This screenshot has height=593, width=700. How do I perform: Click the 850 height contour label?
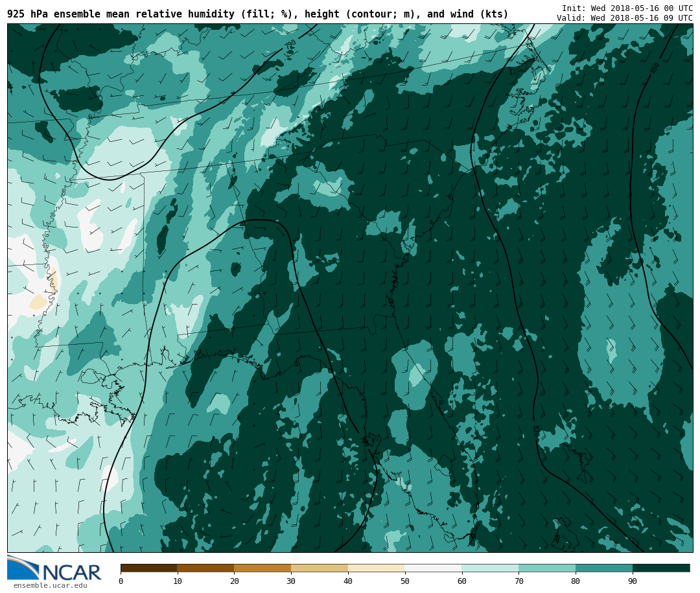(655, 67)
